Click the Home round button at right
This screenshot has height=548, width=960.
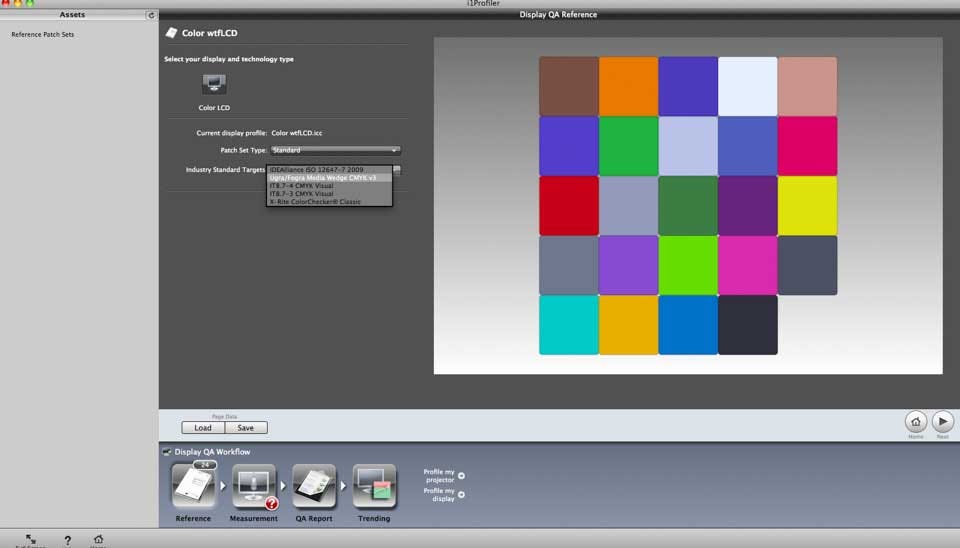[x=916, y=421]
